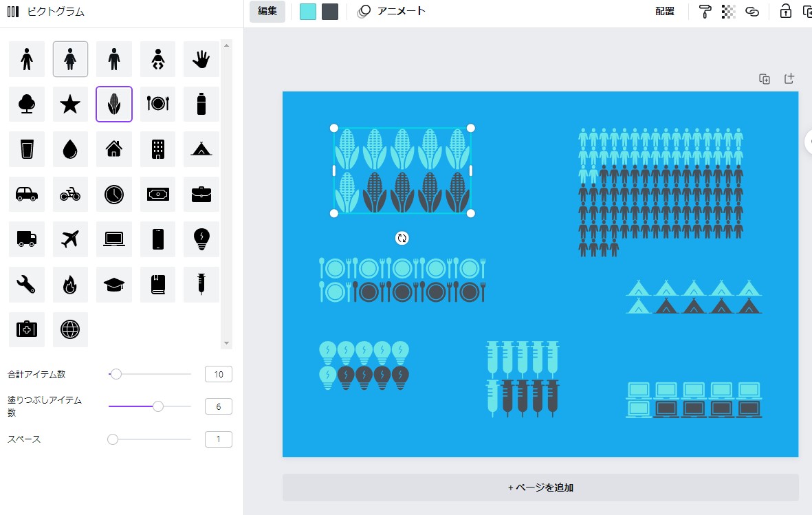Viewport: 812px width, 515px height.
Task: Open the 配置 menu
Action: coord(664,12)
